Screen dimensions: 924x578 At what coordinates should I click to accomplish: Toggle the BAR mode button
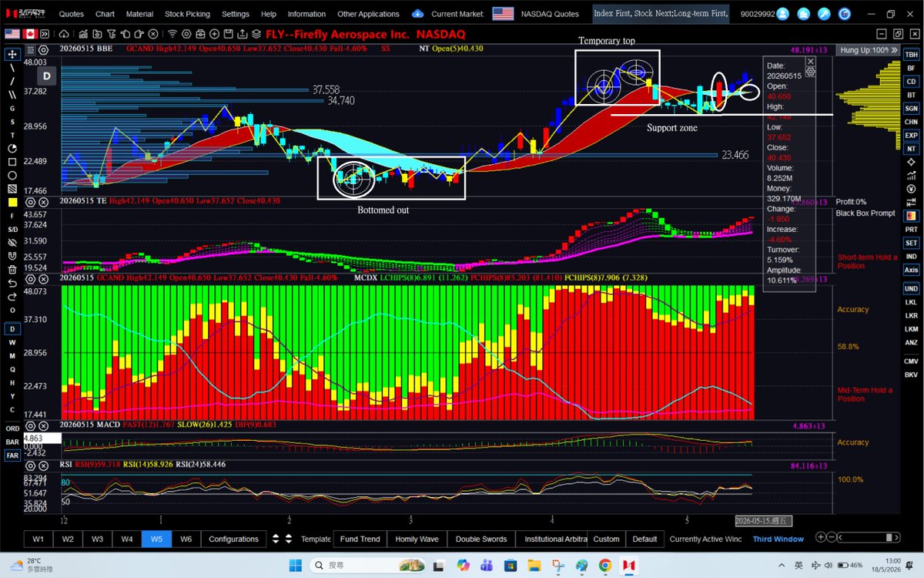point(12,442)
